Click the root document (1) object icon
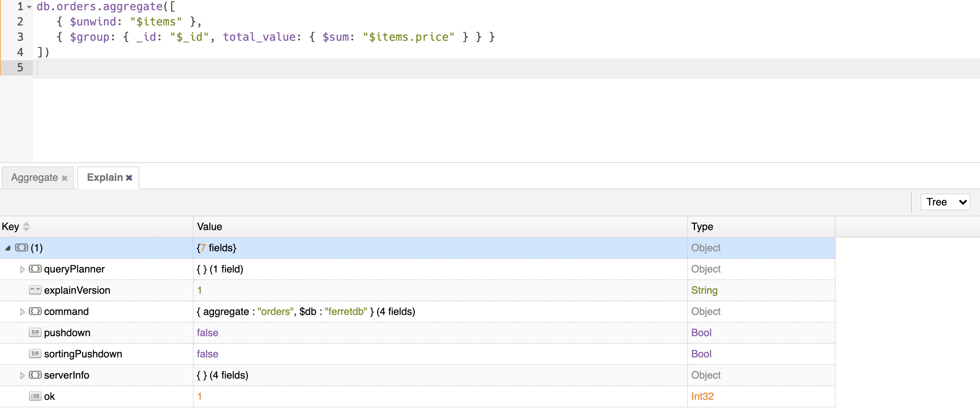Viewport: 980px width, 410px height. click(x=22, y=248)
